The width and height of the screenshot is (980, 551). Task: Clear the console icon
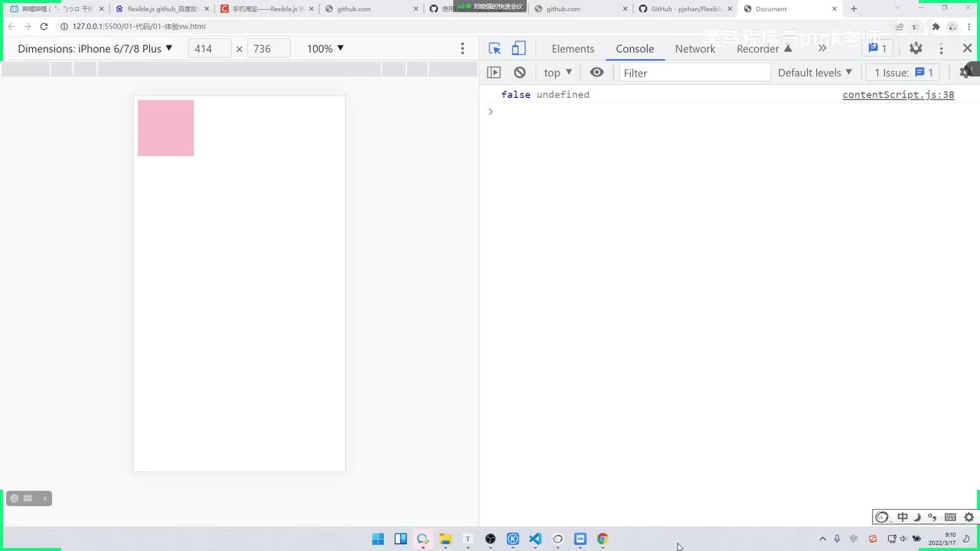point(520,73)
